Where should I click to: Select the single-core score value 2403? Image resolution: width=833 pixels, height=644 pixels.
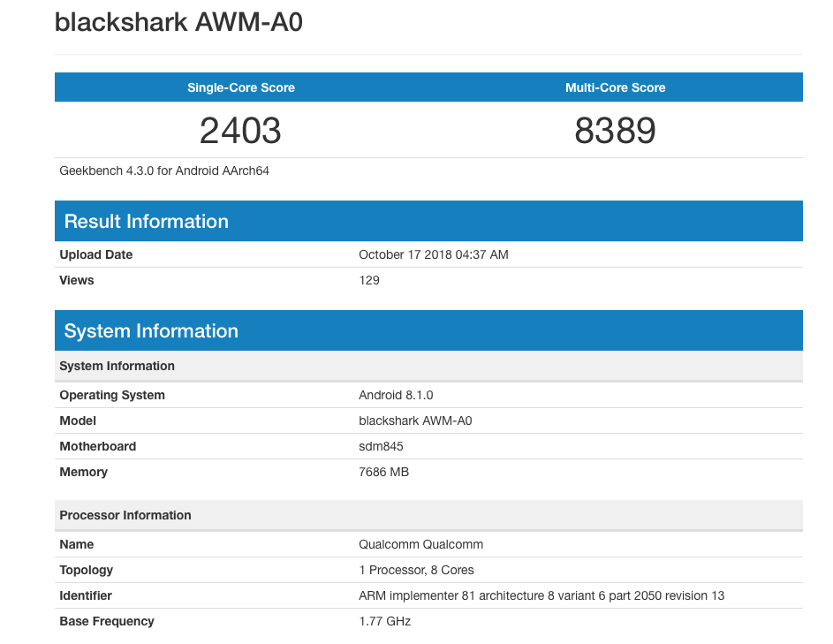tap(240, 131)
